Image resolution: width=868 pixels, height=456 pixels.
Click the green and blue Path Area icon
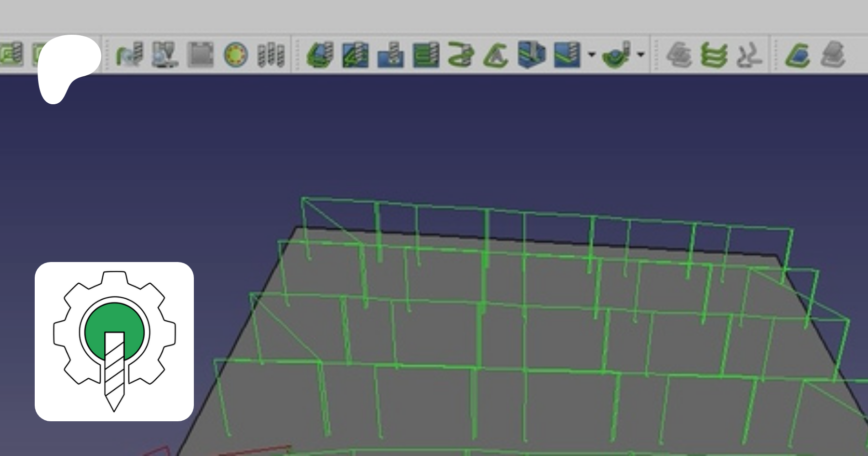tap(798, 54)
